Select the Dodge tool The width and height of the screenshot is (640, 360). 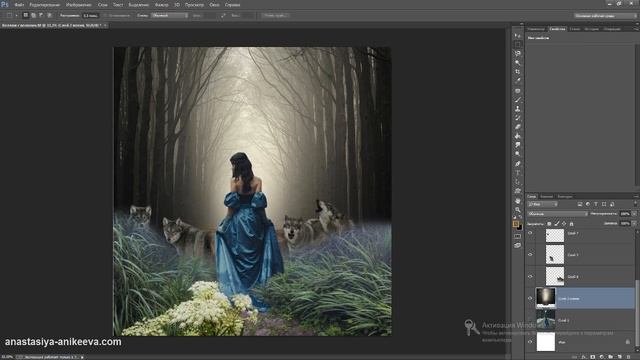[x=518, y=153]
